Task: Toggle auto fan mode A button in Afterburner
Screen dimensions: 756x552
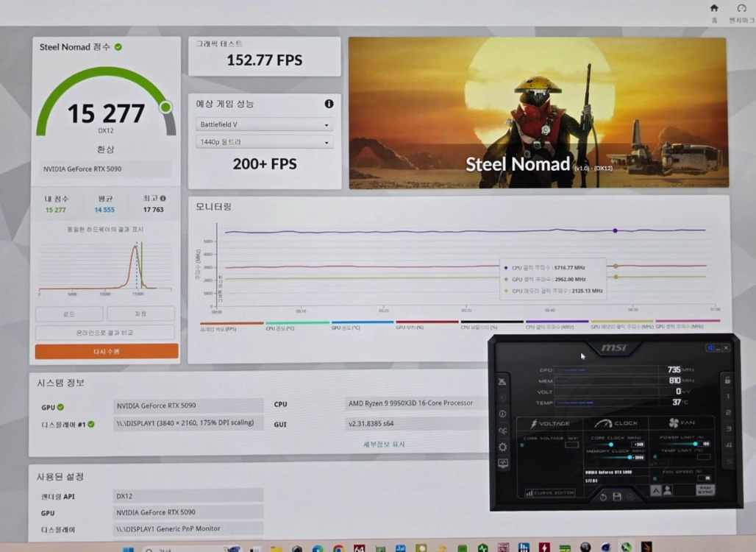Action: tap(656, 490)
